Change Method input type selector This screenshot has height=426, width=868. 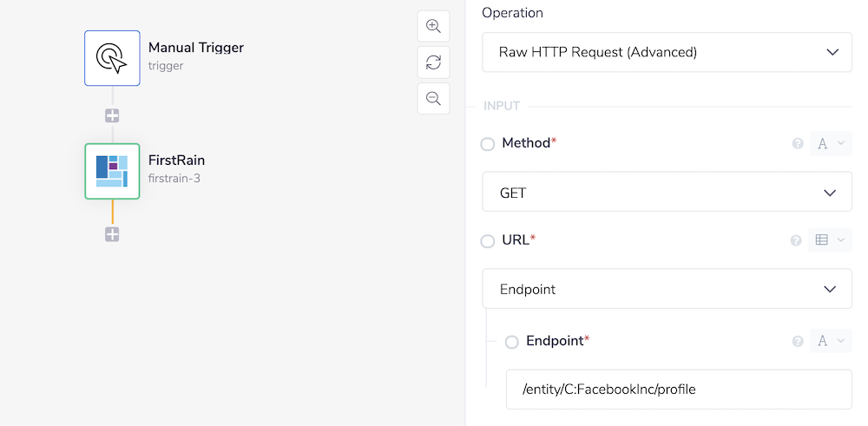(x=831, y=144)
